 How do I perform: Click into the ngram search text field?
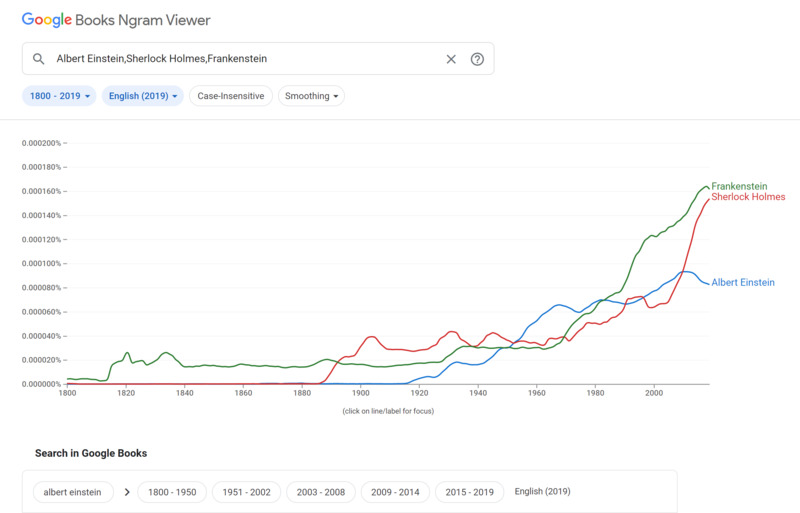tap(245, 59)
